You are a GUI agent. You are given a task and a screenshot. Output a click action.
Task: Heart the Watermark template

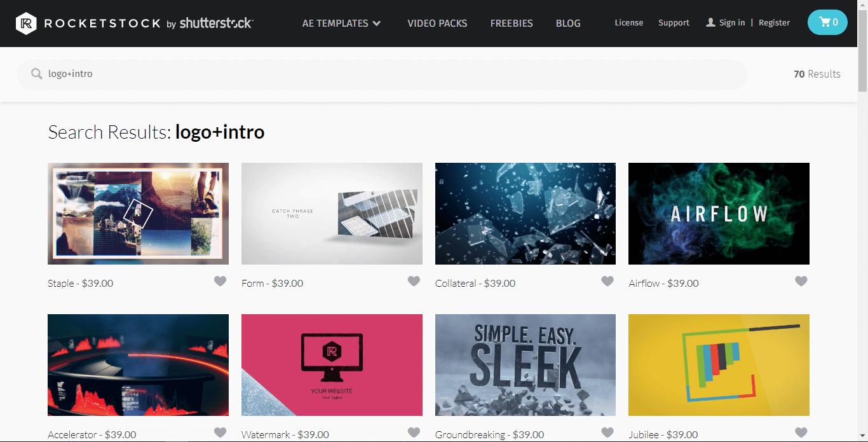(414, 432)
